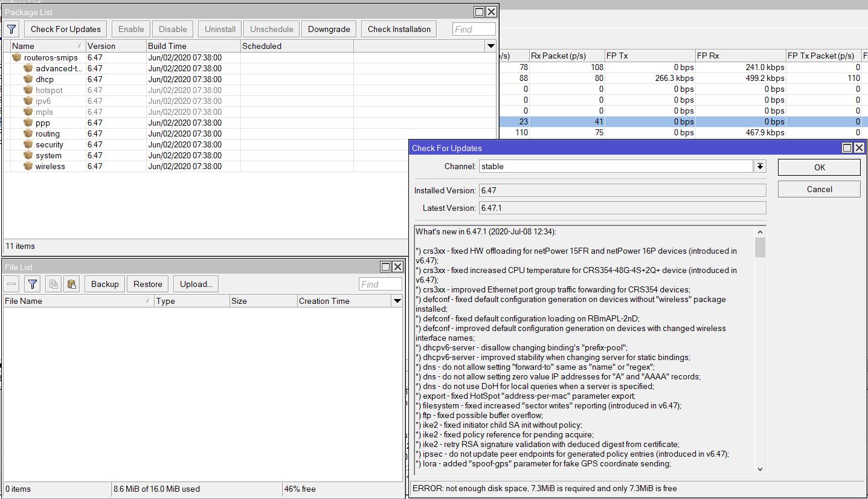Click the routeros-smips package icon
The image size is (868, 499).
coord(16,57)
